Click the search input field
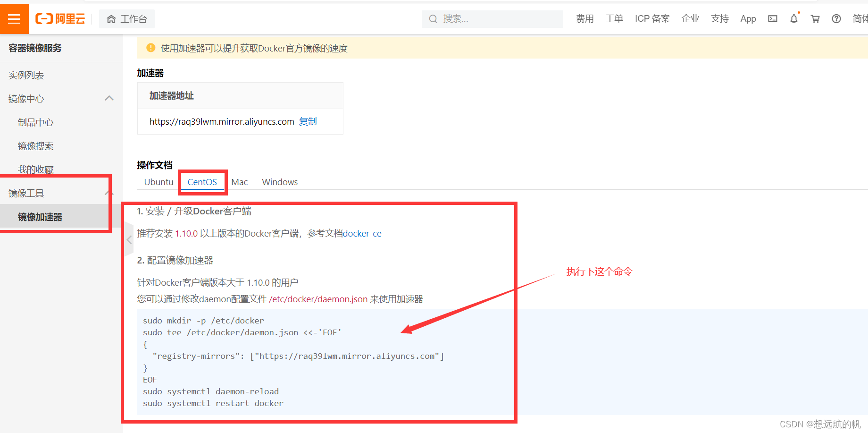Screen dimensions: 868x433 [492, 19]
